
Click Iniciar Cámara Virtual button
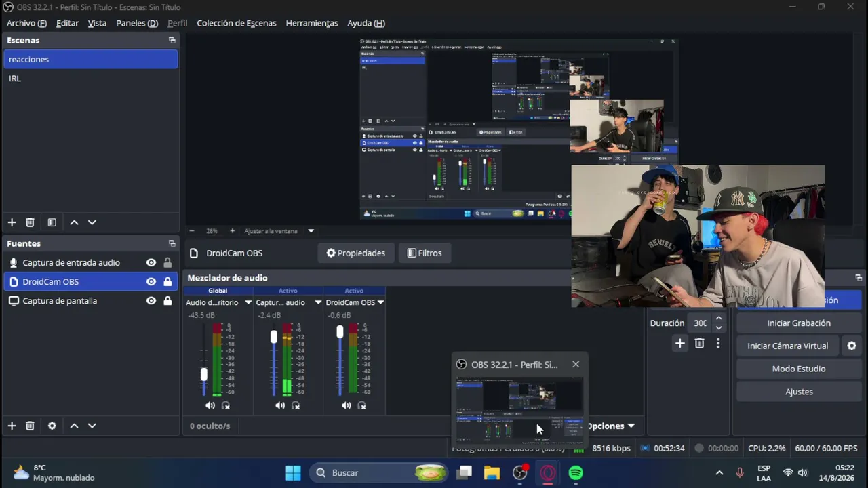click(788, 346)
